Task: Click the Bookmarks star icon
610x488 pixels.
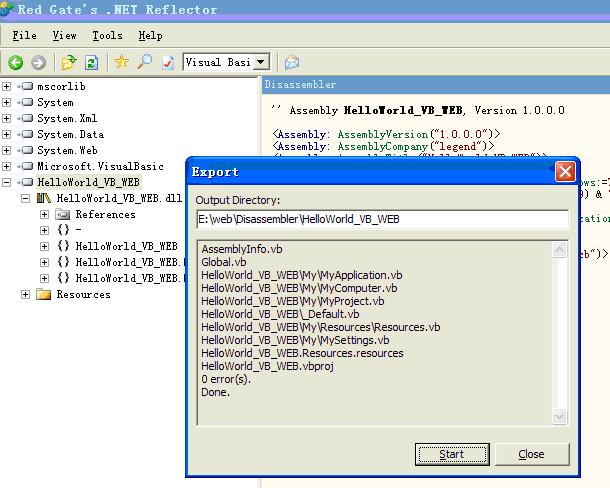Action: coord(122,62)
